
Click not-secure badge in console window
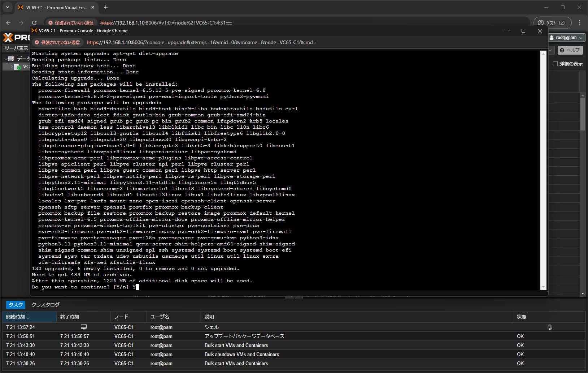point(57,42)
